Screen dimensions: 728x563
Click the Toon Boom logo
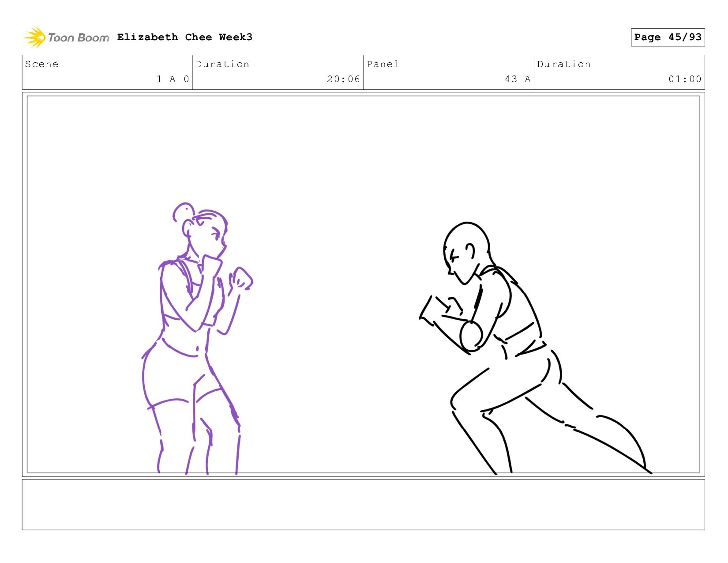point(66,38)
